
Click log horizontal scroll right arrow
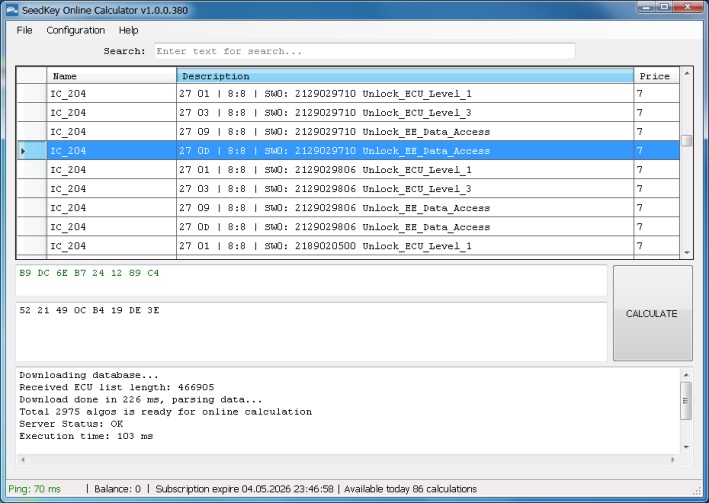click(x=672, y=460)
